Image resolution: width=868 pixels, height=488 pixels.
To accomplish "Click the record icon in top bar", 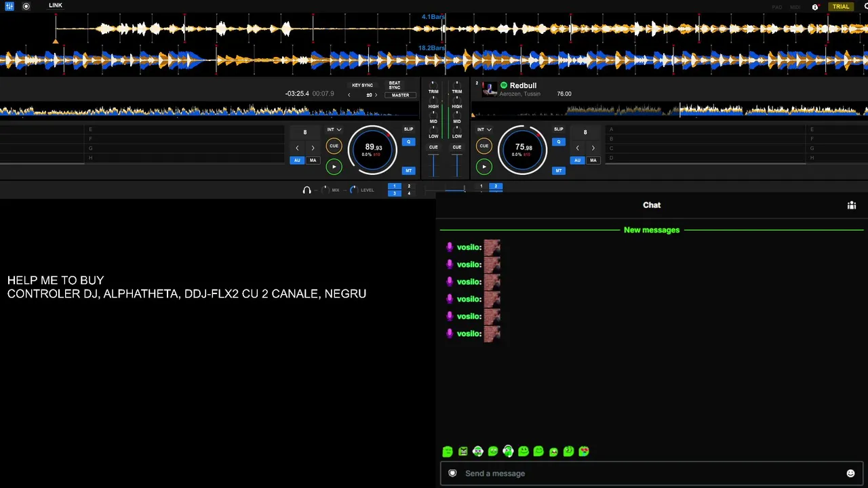I will tap(26, 6).
